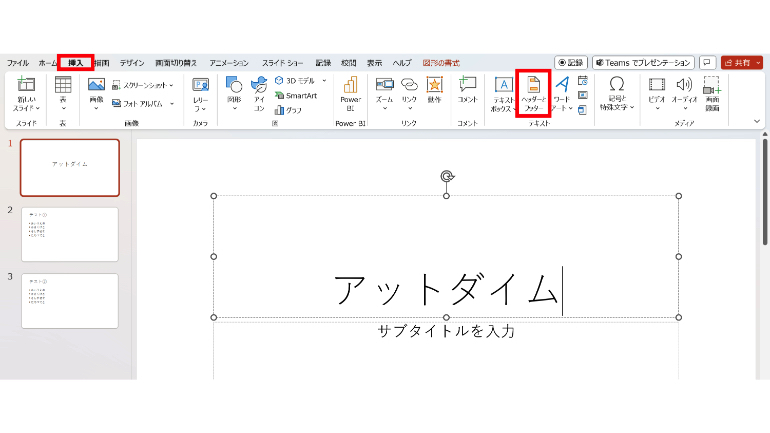
Task: Expand the Picture (画像) dropdown arrow
Action: pyautogui.click(x=96, y=108)
